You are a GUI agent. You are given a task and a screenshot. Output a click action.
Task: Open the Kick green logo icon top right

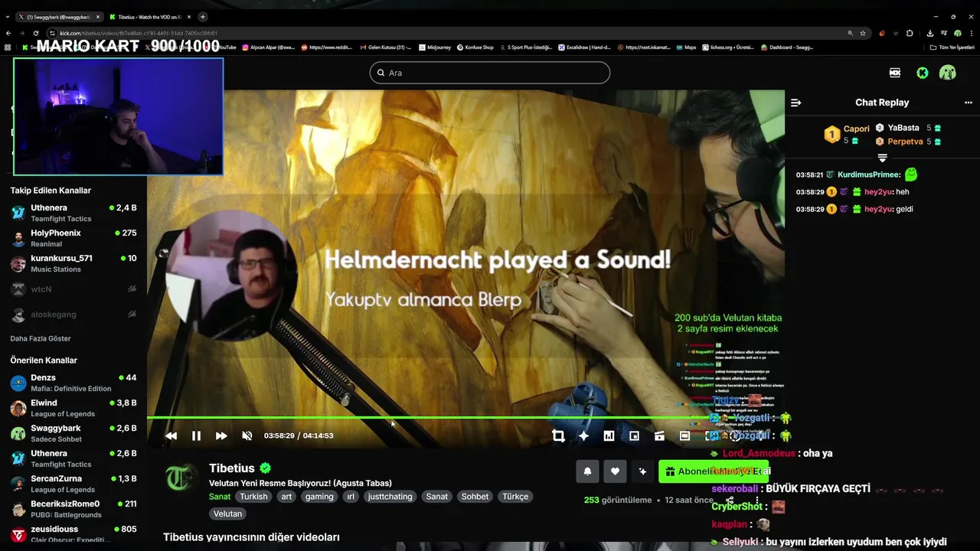pos(923,73)
